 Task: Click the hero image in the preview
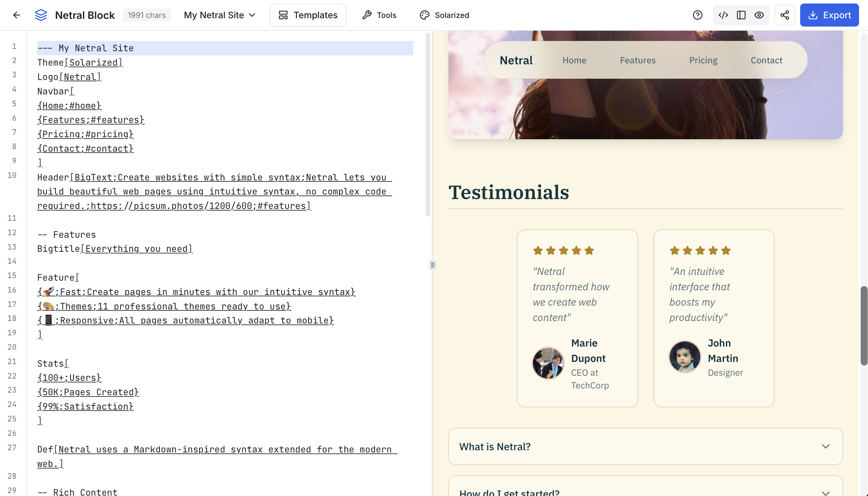point(645,109)
